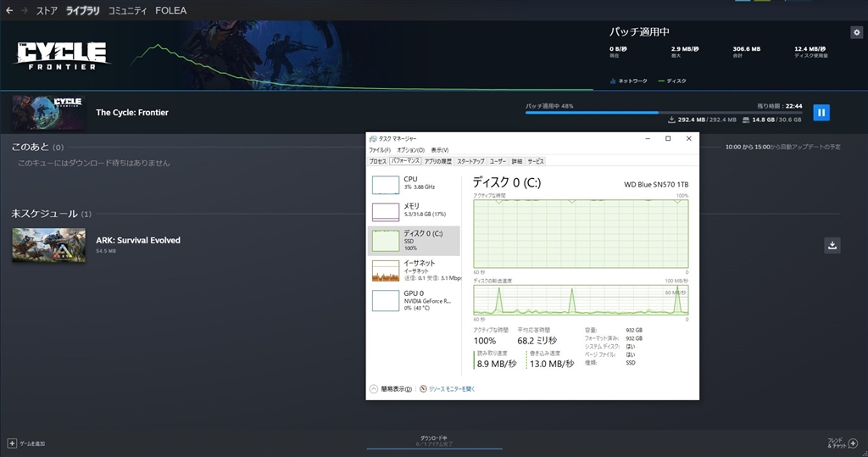
Task: Start ARK: Survival Evolved download icon
Action: click(x=832, y=245)
